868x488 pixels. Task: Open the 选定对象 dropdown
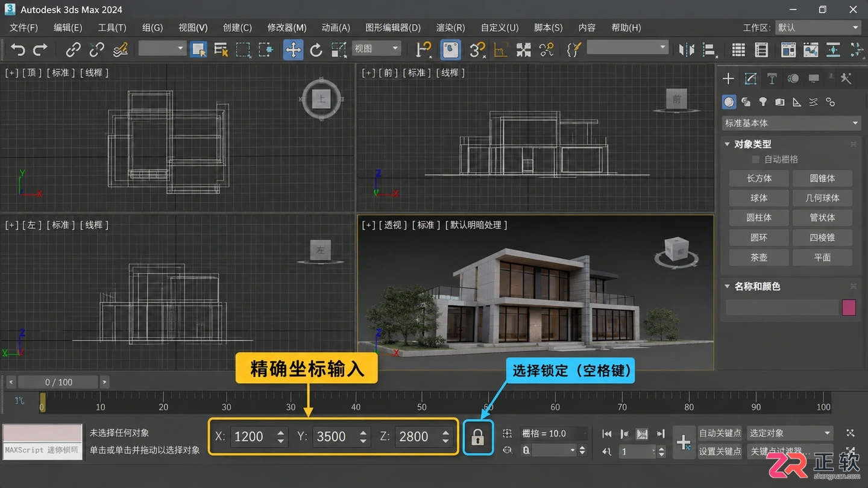[790, 433]
